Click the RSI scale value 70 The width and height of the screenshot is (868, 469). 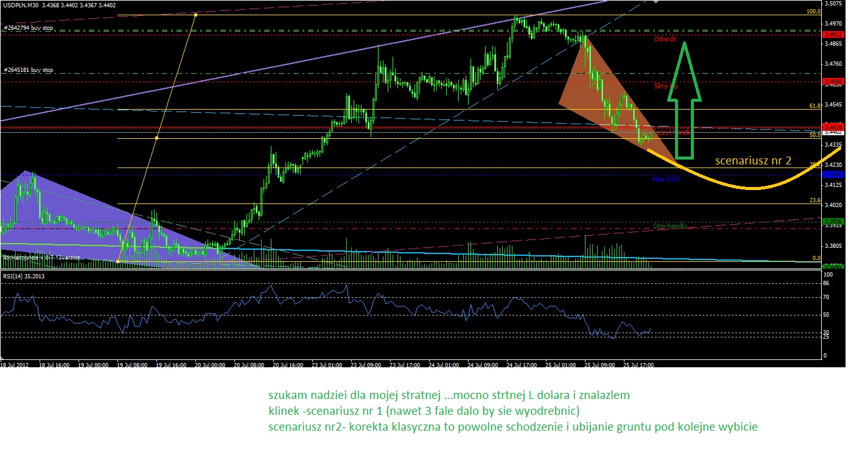click(827, 297)
